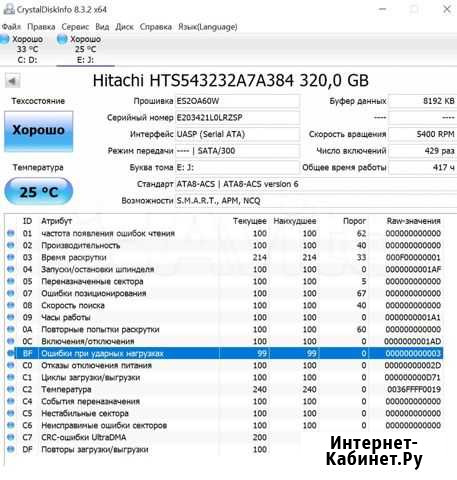Viewport: 457px width, 480px height.
Task: Click status icon of attribute 07 row
Action: pyautogui.click(x=11, y=293)
